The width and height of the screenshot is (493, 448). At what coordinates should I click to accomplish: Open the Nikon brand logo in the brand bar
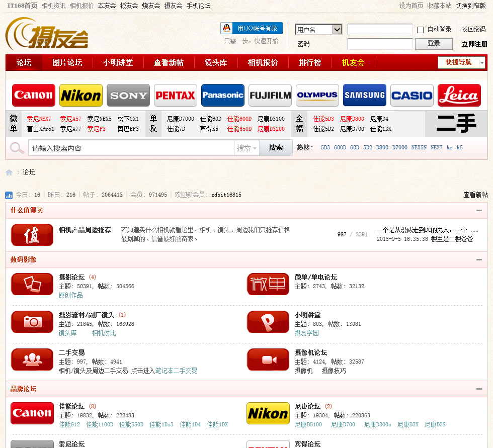click(81, 95)
